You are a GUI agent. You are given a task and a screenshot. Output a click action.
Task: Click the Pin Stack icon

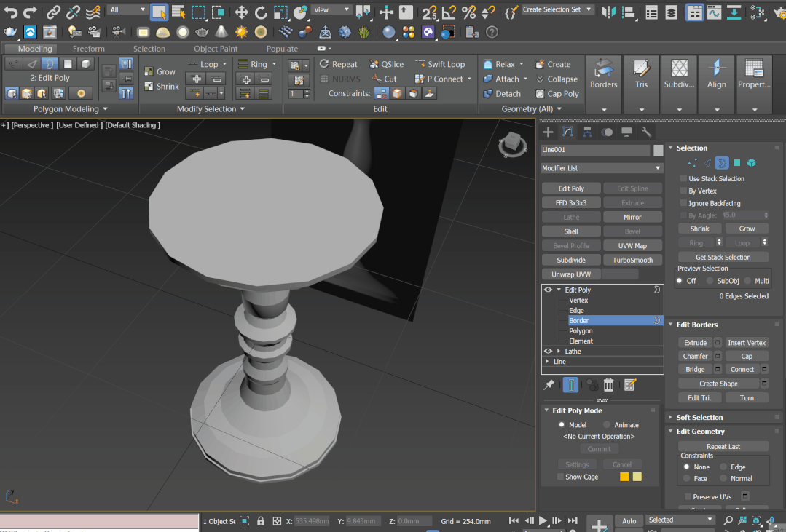(x=549, y=385)
